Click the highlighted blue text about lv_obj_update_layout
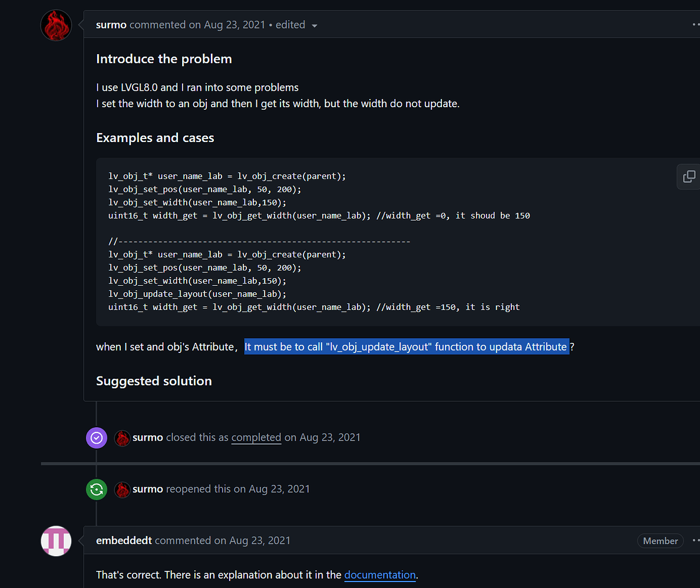This screenshot has height=588, width=700. (x=406, y=346)
